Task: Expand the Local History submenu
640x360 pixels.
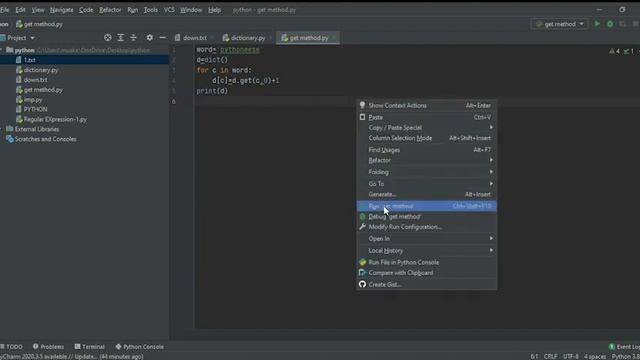Action: coord(427,251)
